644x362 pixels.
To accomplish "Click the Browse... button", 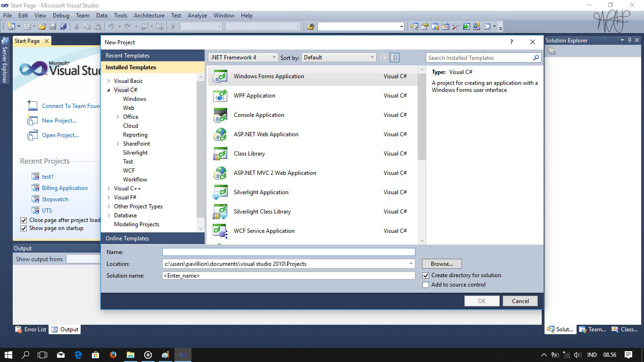I will [442, 264].
